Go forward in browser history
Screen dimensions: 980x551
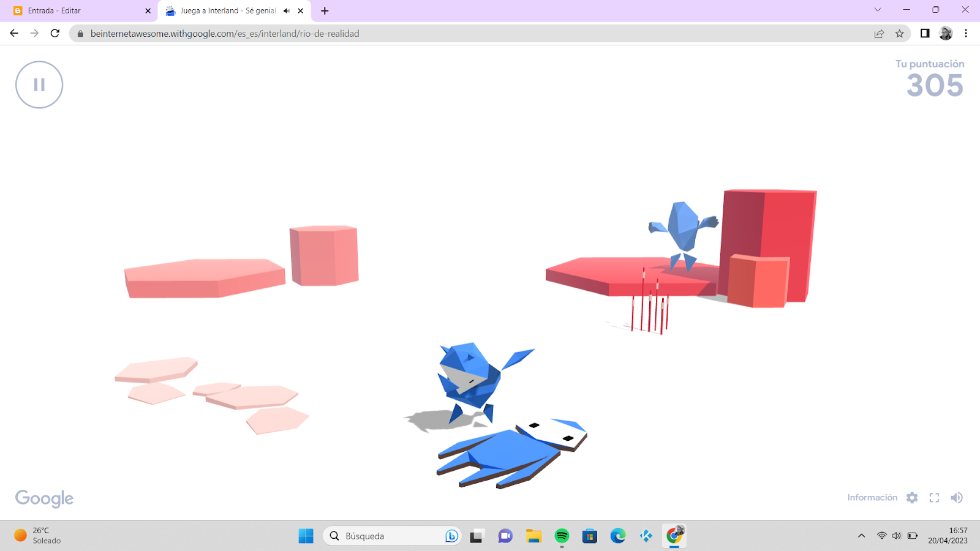point(34,33)
